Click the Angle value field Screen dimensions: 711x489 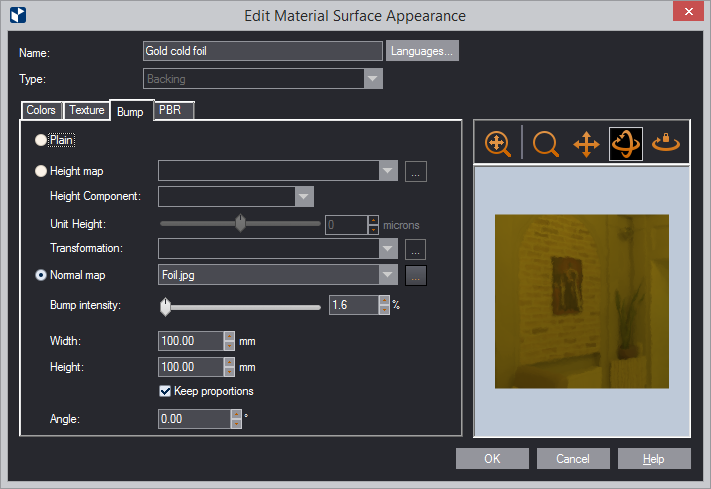coord(195,419)
